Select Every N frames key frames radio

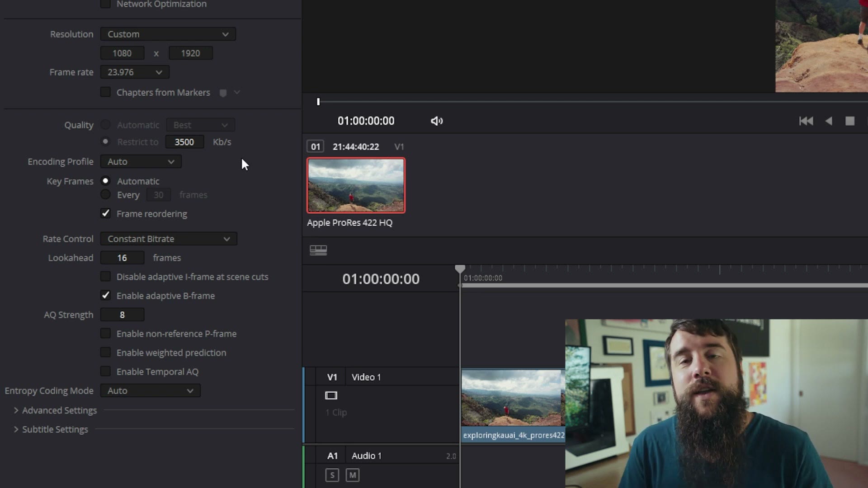[105, 195]
